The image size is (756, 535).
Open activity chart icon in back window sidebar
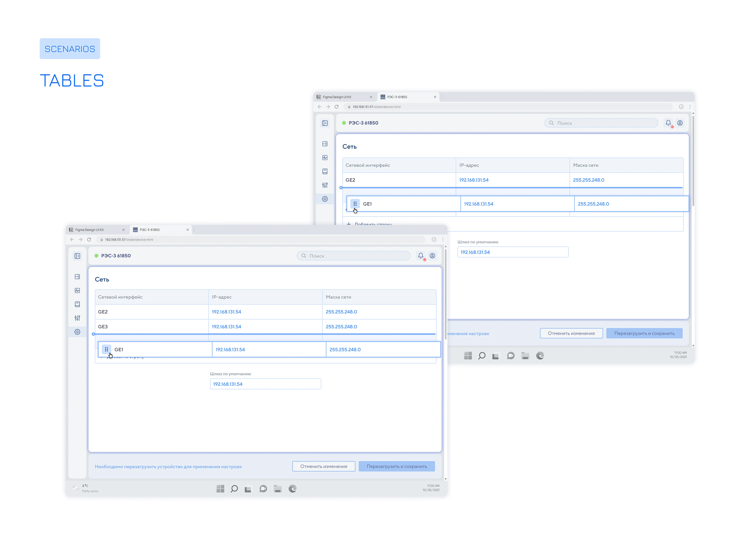click(325, 158)
